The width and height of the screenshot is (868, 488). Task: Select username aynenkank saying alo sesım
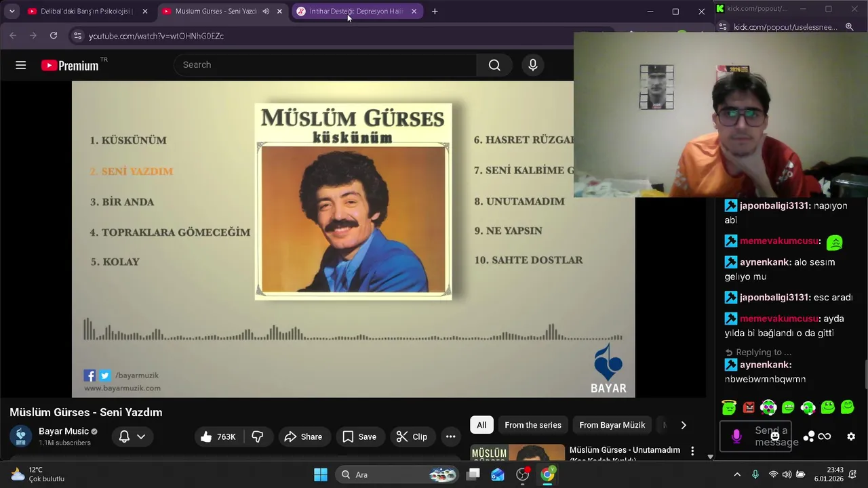coord(766,262)
